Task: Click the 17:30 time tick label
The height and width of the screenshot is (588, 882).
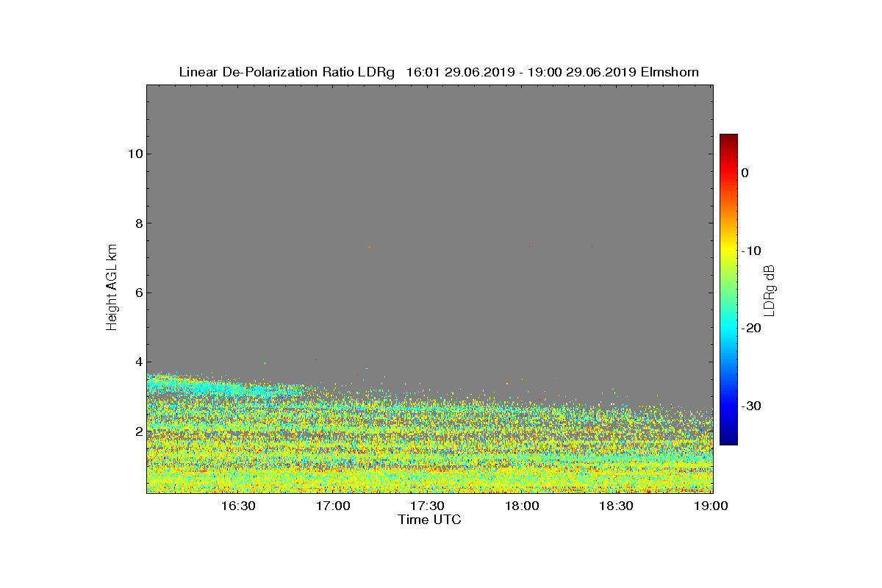Action: point(427,506)
